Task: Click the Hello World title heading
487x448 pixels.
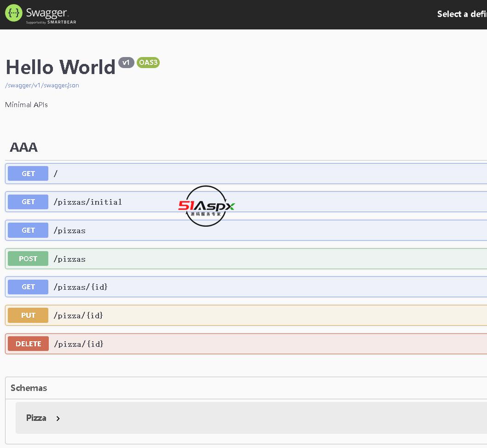Action: click(x=60, y=67)
